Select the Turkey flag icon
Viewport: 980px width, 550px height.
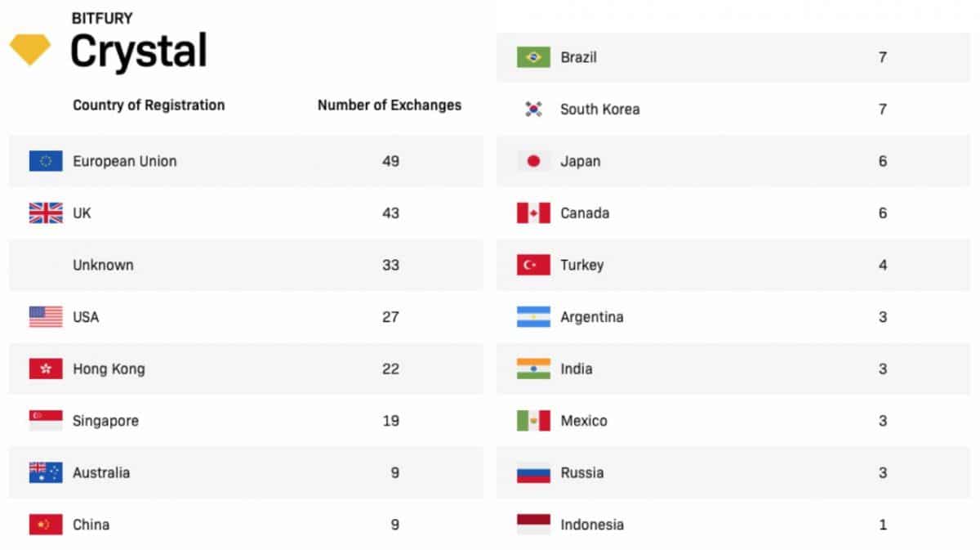[x=533, y=265]
